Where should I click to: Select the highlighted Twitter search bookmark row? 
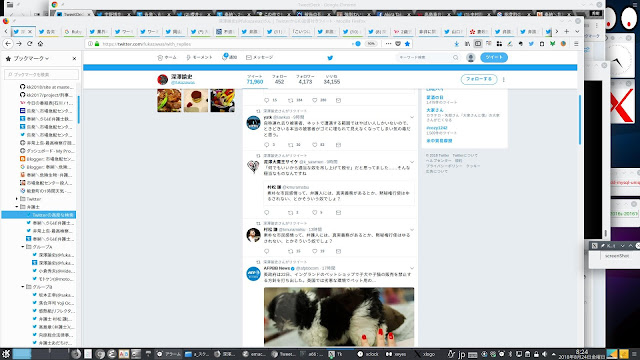39,215
